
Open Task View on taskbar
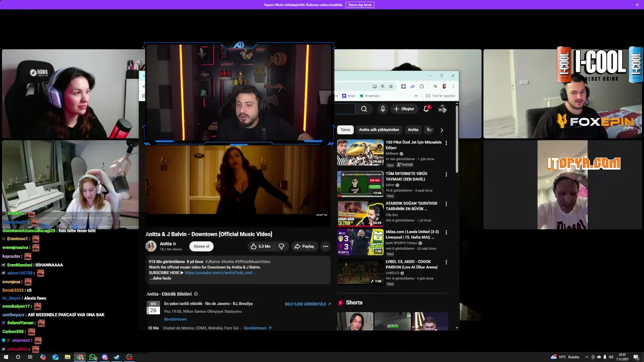coord(30,357)
